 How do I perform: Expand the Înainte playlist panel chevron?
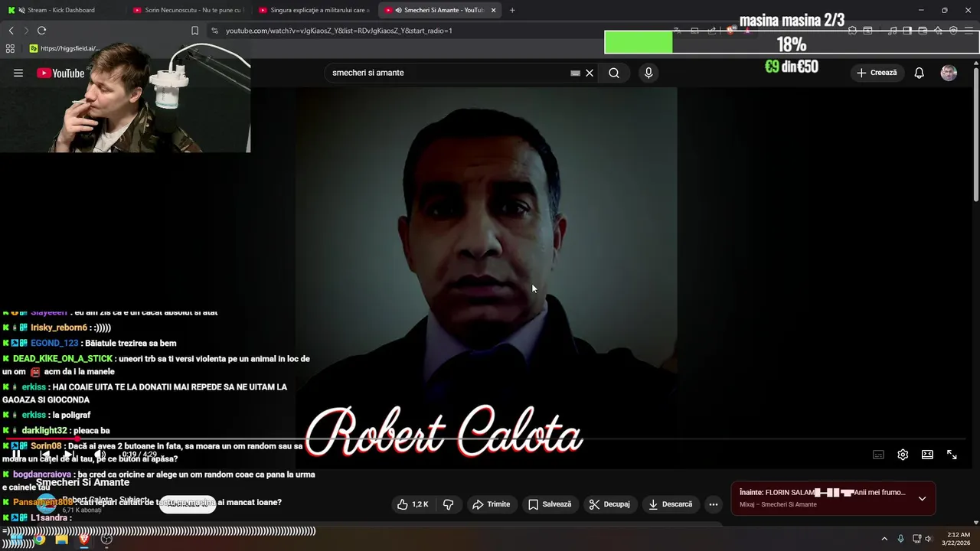[x=922, y=498]
